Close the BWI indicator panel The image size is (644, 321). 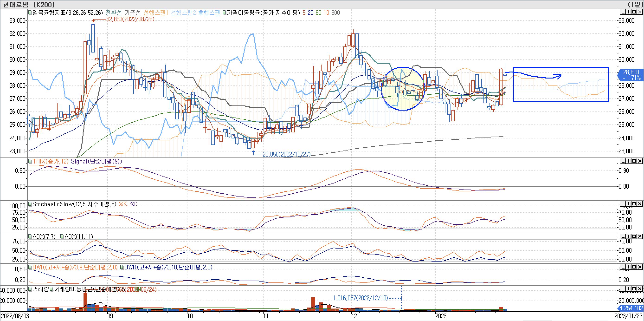(640, 267)
